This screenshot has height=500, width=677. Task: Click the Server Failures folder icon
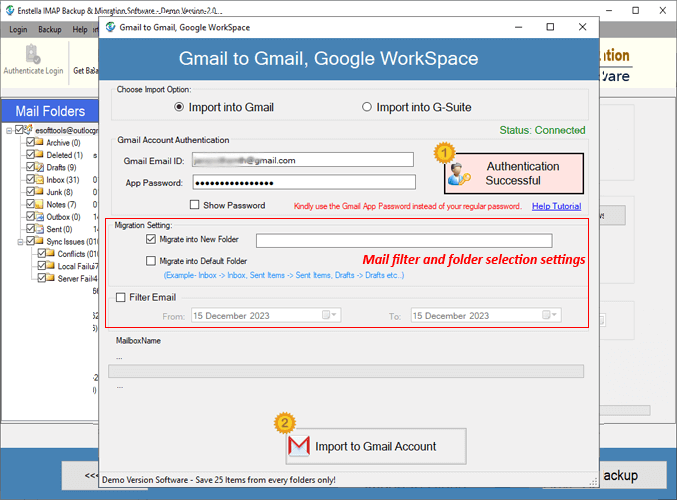click(50, 278)
